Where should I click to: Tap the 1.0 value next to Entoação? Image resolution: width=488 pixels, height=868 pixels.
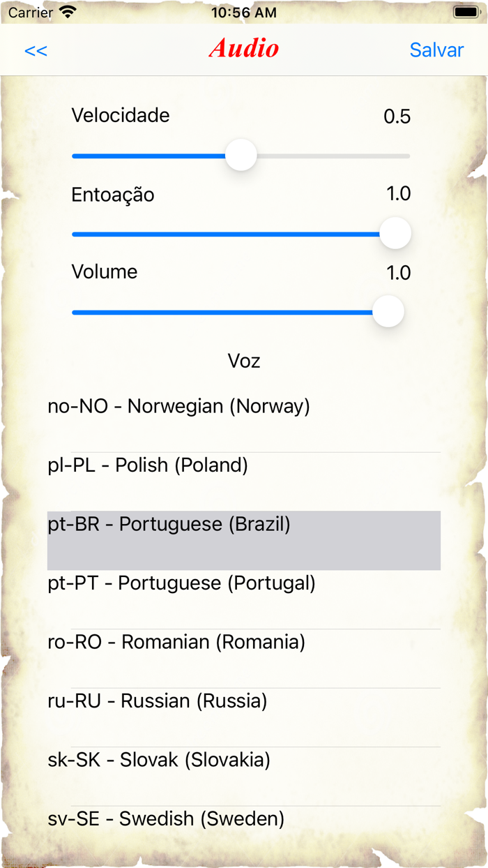[398, 194]
